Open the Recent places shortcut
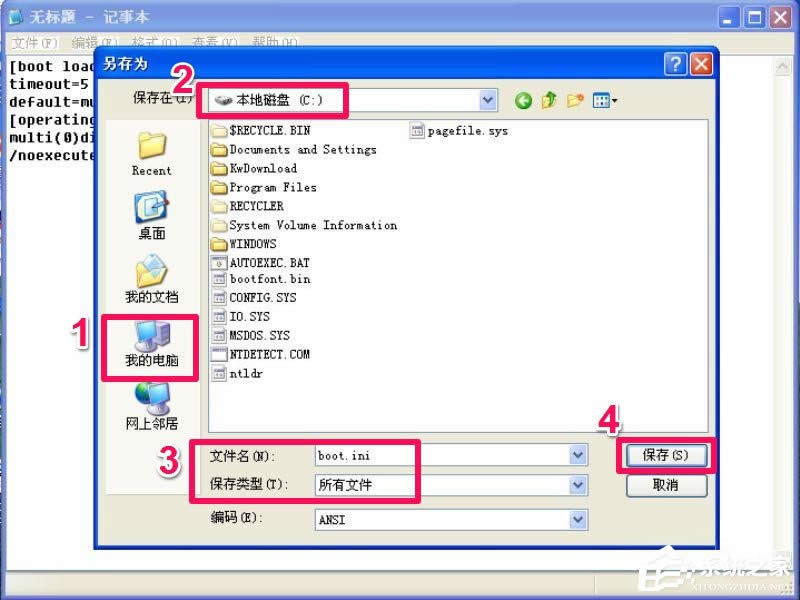800x600 pixels. point(152,154)
